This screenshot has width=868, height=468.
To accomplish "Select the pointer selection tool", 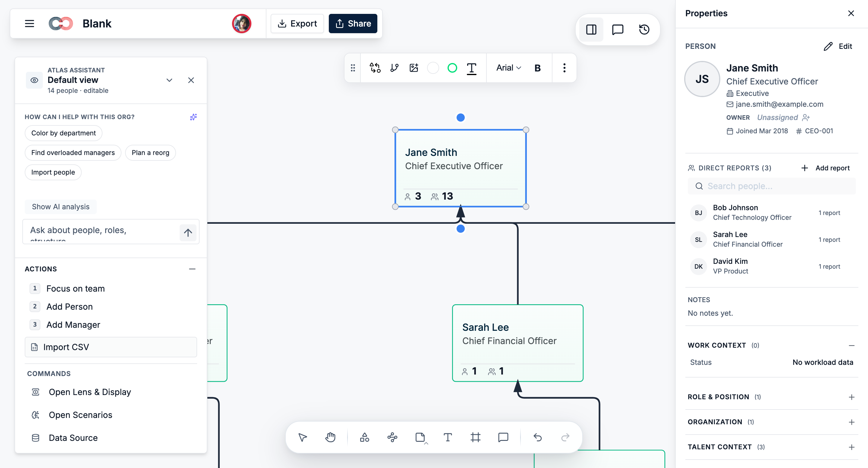I will (303, 438).
